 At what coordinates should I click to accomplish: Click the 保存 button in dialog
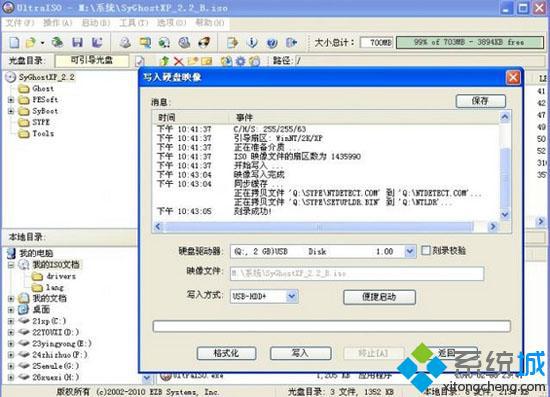(481, 101)
